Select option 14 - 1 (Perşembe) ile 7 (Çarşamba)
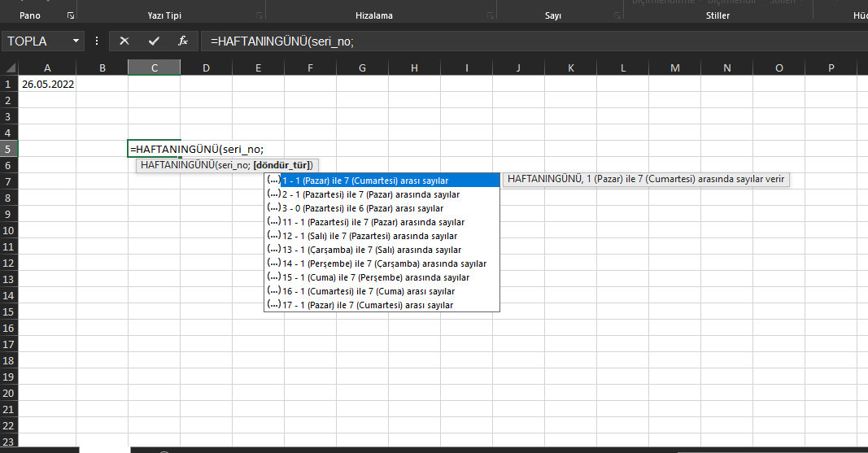Screen dimensions: 868x453 (x=382, y=264)
